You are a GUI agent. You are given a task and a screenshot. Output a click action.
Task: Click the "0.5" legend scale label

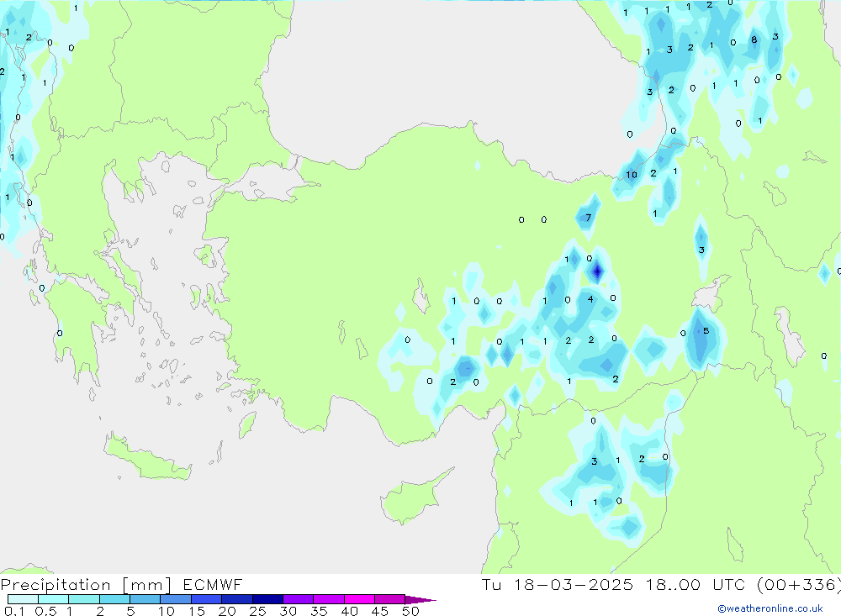click(x=46, y=611)
